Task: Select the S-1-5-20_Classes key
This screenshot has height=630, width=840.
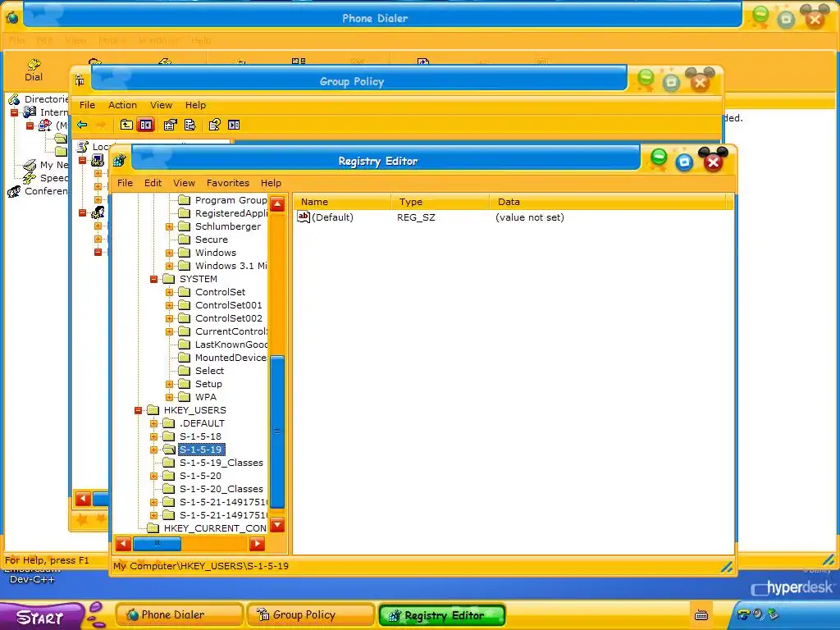Action: tap(221, 489)
